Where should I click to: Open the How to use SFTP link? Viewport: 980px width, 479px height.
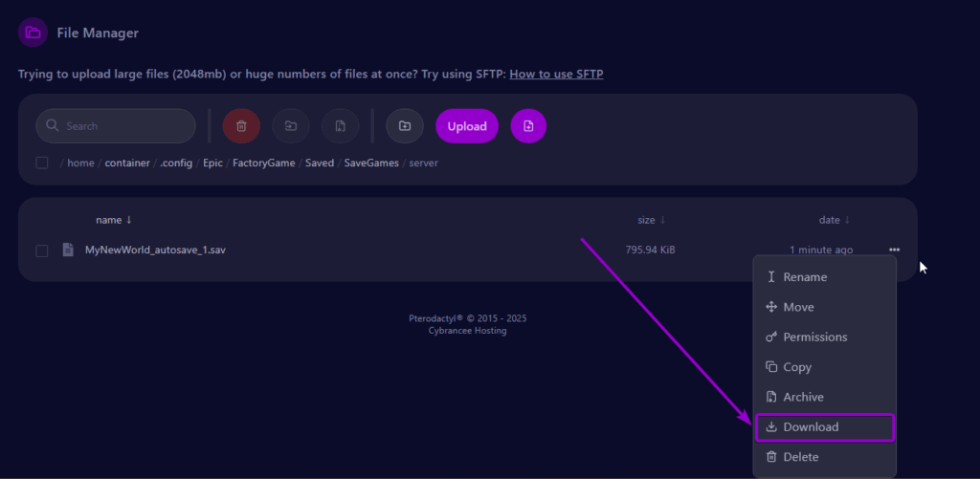556,74
